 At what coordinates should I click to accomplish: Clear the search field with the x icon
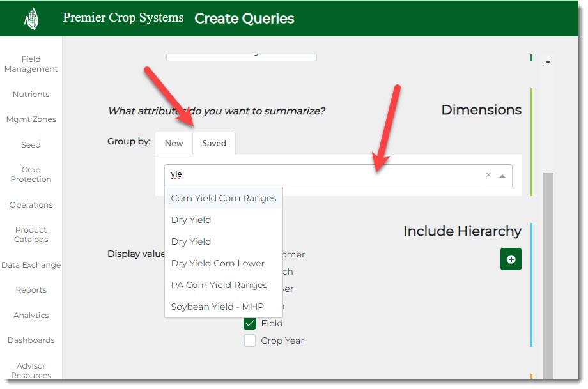488,175
